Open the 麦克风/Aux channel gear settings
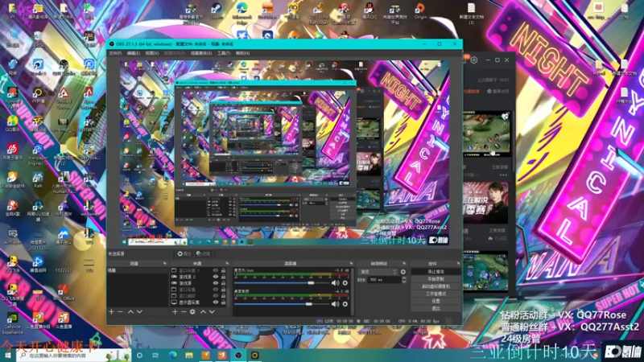 345,283
